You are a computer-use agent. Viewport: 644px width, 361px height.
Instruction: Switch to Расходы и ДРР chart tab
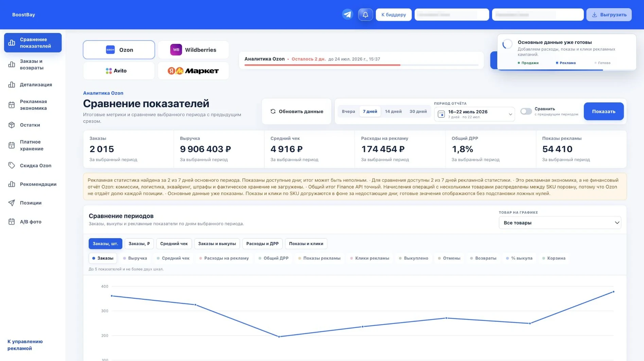point(262,244)
